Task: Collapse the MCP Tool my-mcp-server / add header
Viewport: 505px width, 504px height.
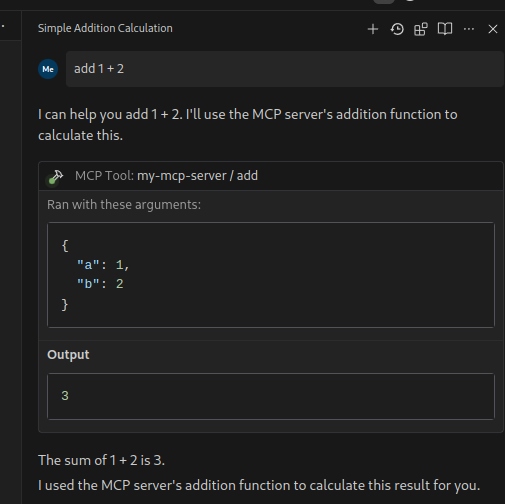Action: pyautogui.click(x=271, y=176)
